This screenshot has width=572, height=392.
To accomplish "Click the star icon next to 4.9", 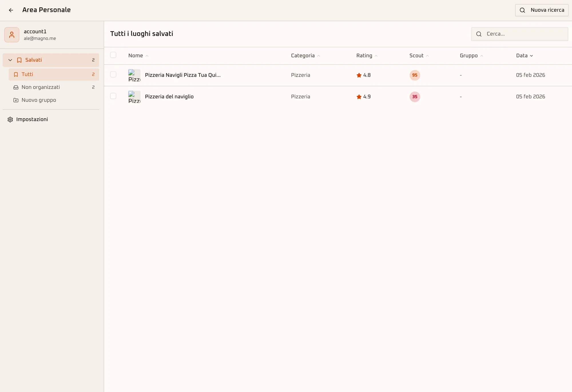I will coord(359,97).
